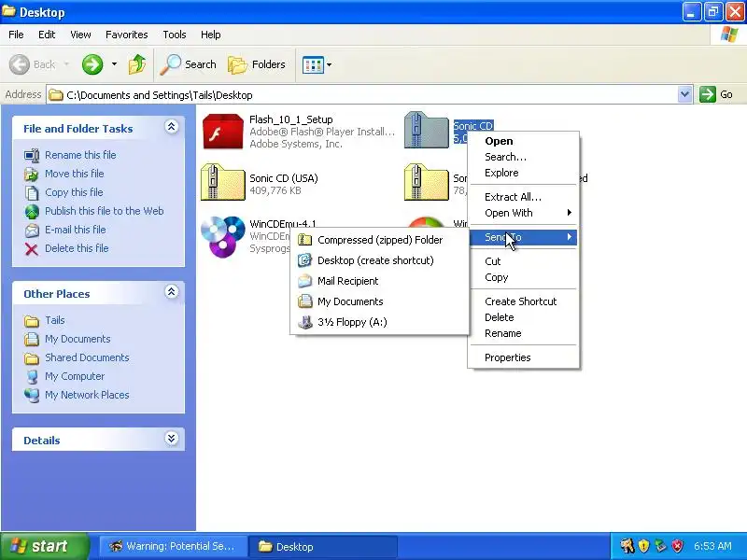Open My Documents link in Other Places

tap(78, 339)
